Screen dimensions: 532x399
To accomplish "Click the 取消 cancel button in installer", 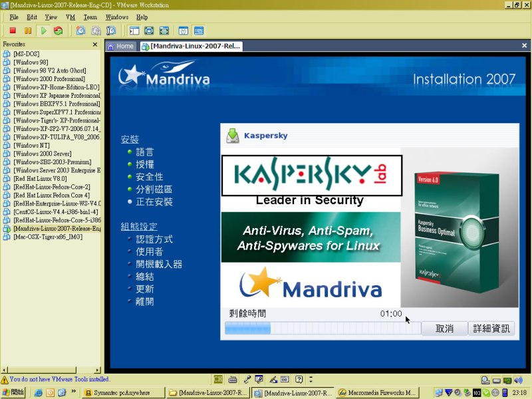I will point(444,329).
